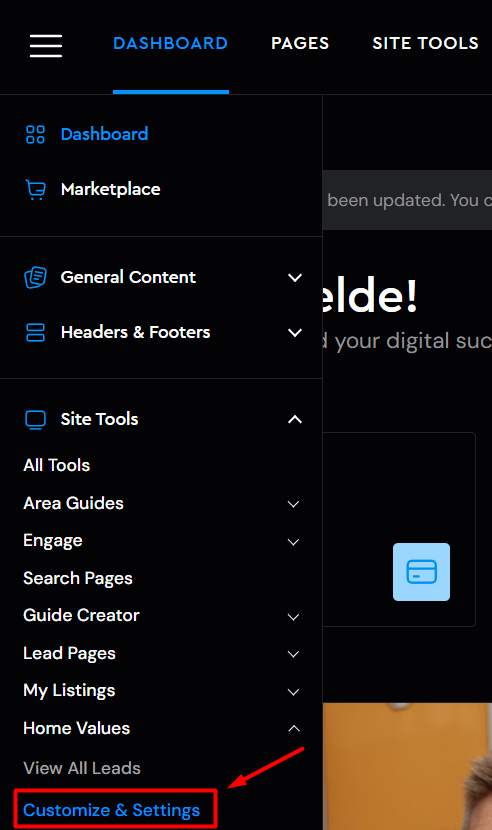The image size is (492, 830).
Task: Click the light blue credit card icon
Action: click(422, 572)
